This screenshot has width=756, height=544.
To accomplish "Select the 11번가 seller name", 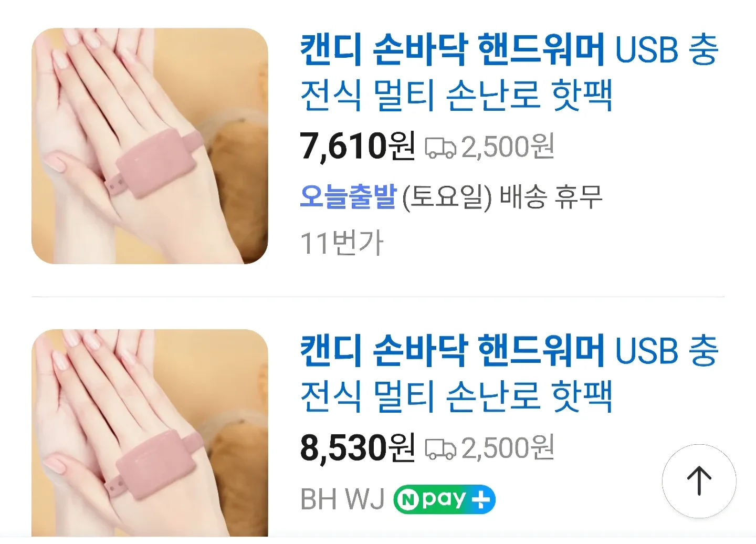I will pyautogui.click(x=342, y=243).
